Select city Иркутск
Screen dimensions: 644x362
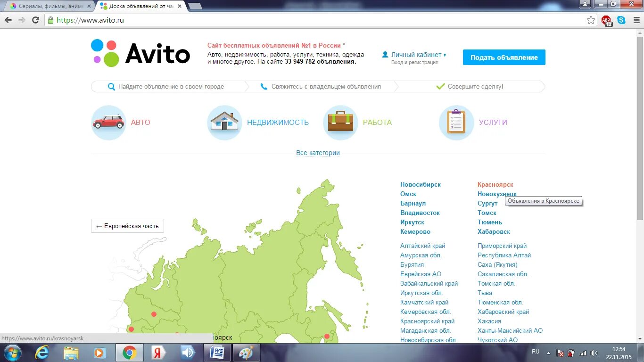coord(413,222)
